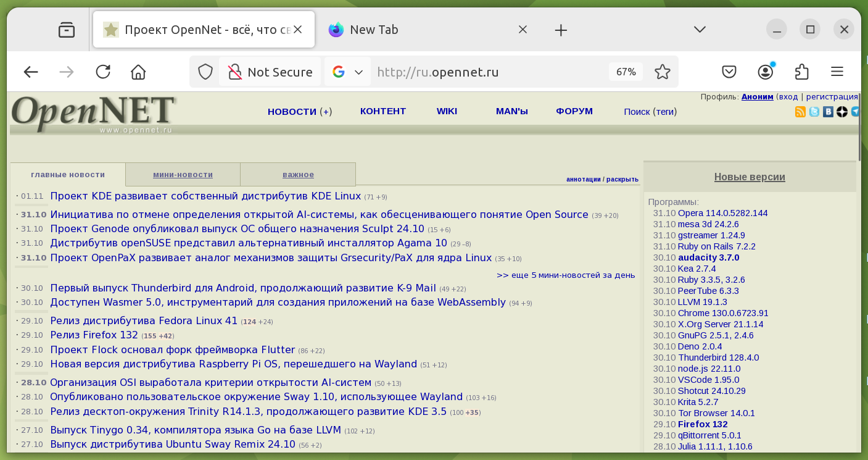Open the list all tabs chevron
Viewport: 868px width, 460px height.
coord(700,30)
